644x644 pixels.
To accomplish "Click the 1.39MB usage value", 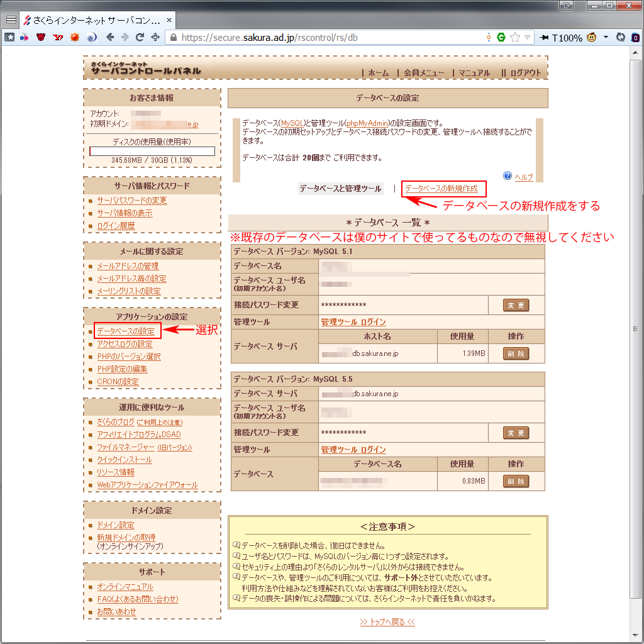I will click(x=474, y=353).
